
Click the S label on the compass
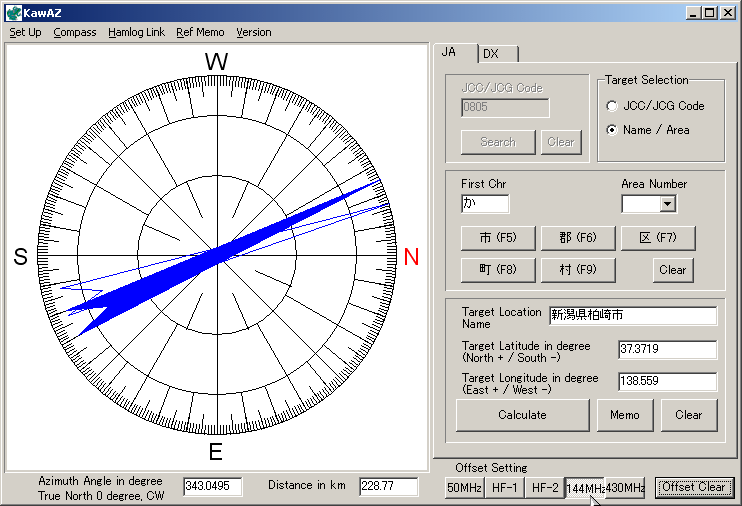click(20, 257)
